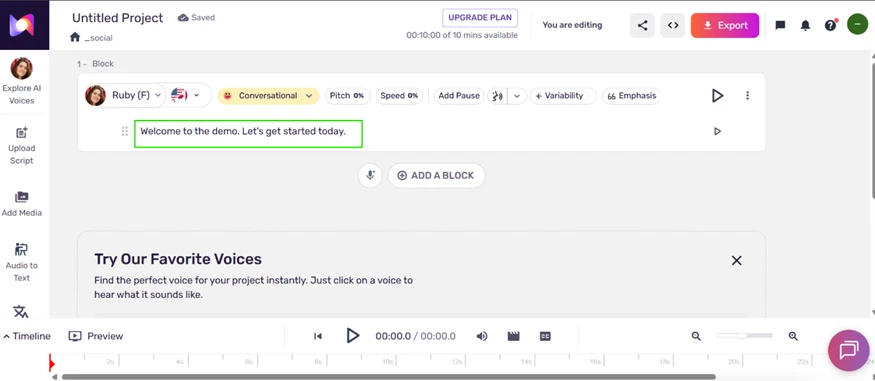
Task: Open Audio to Text tool
Action: (x=22, y=262)
